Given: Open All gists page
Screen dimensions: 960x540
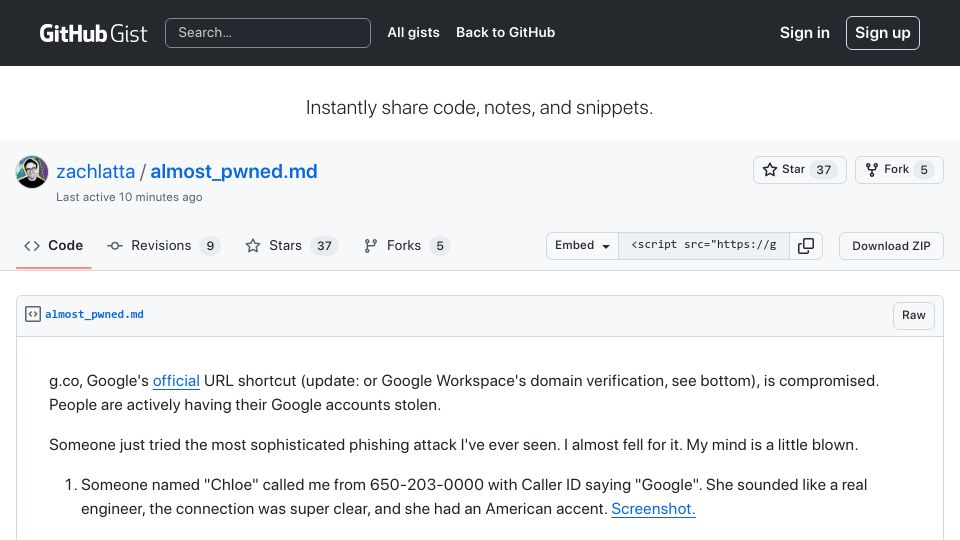Looking at the screenshot, I should click(x=413, y=32).
